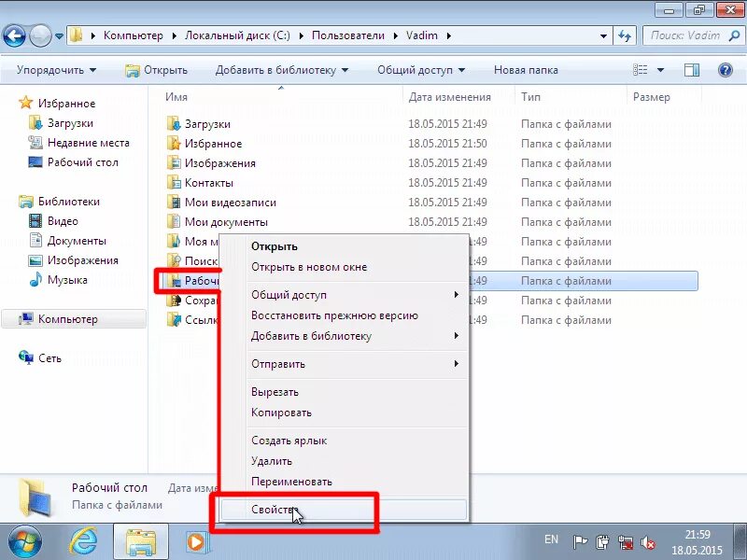Open Добавить в библиотеку context submenu

(344, 336)
